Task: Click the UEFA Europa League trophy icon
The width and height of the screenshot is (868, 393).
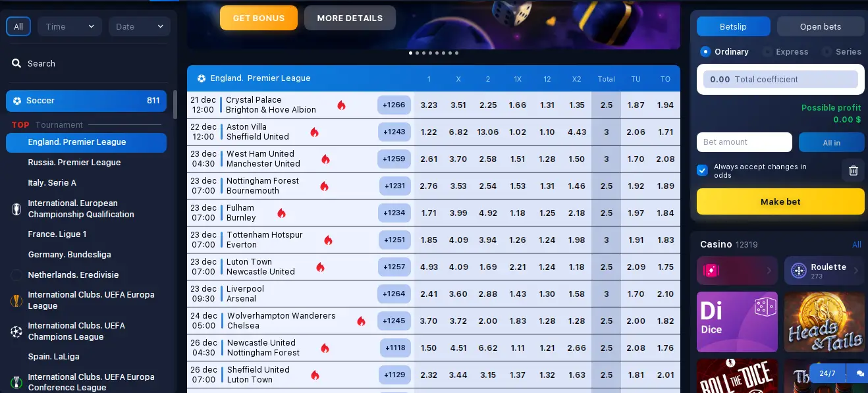Action: tap(16, 301)
